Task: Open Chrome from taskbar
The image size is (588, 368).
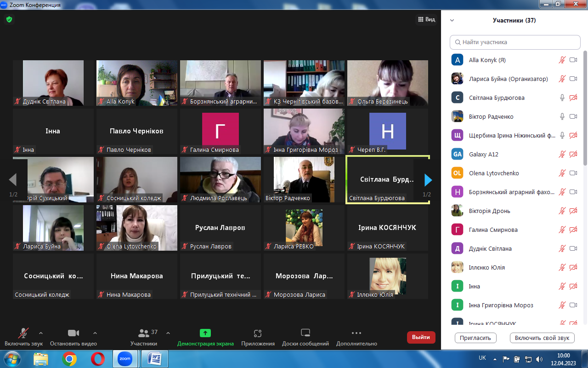Action: pos(69,358)
